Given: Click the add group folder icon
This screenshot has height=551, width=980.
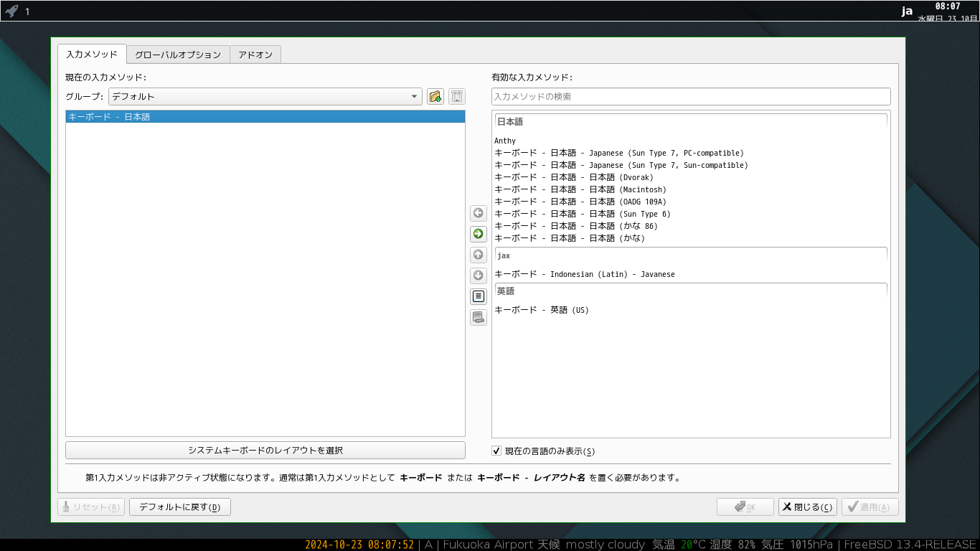Looking at the screenshot, I should click(x=435, y=97).
